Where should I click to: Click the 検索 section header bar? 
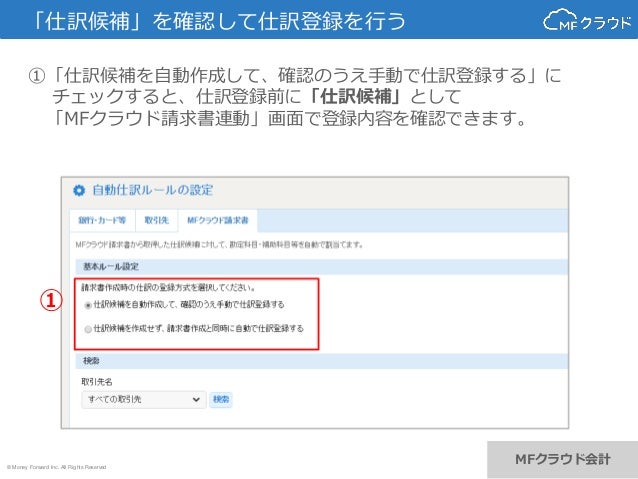click(x=321, y=361)
